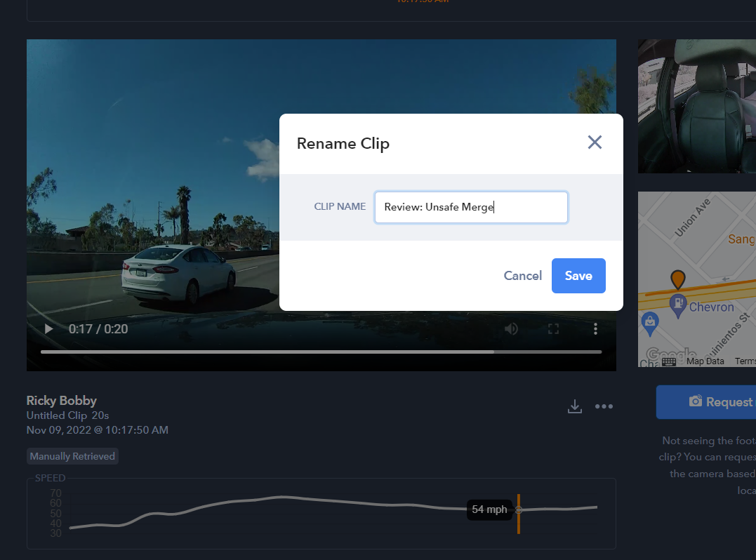Download the clip with download icon
This screenshot has width=756, height=560.
(575, 406)
